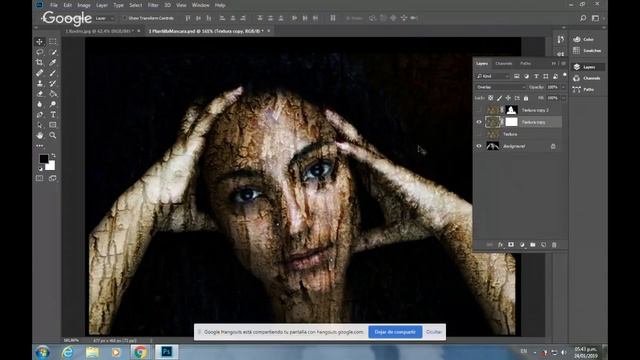Click the Dejar de compartir button
Viewport: 640px width, 360px height.
click(x=395, y=332)
